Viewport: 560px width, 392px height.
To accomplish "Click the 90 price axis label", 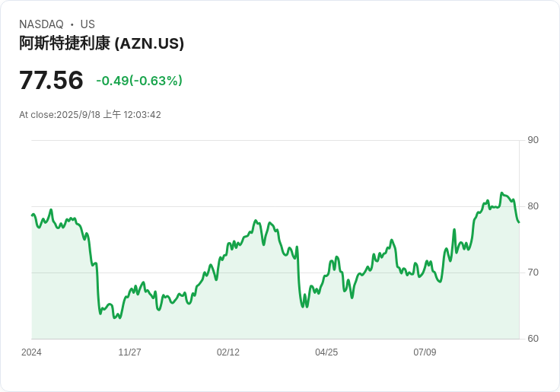I will [x=533, y=140].
